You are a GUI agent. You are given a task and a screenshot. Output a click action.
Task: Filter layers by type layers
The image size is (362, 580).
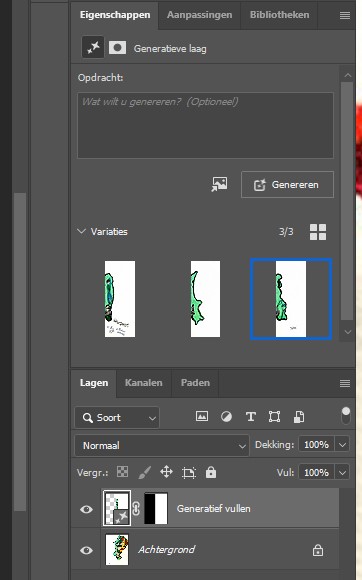coord(251,417)
